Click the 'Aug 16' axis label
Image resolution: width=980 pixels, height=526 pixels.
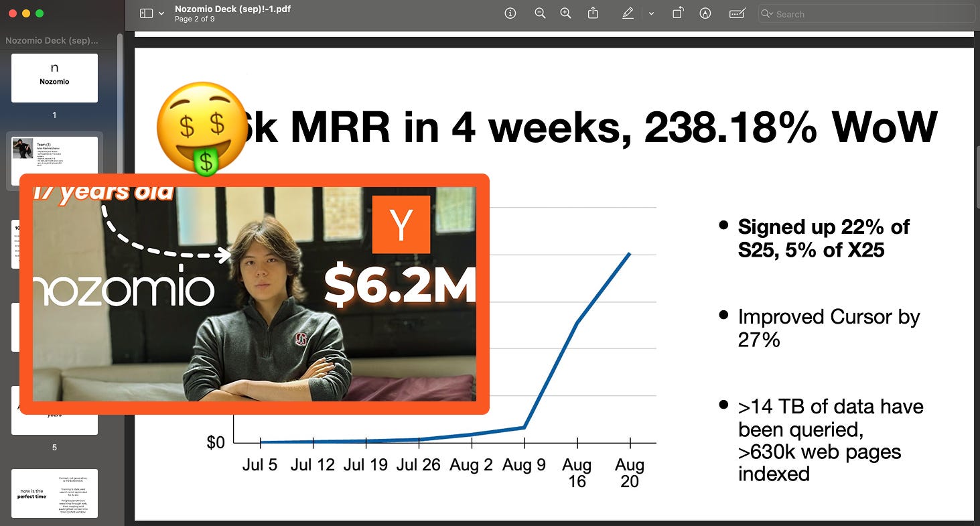(x=577, y=473)
